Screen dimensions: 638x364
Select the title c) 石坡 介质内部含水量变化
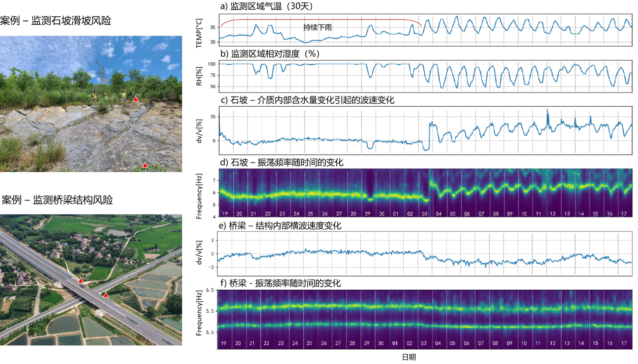[307, 100]
